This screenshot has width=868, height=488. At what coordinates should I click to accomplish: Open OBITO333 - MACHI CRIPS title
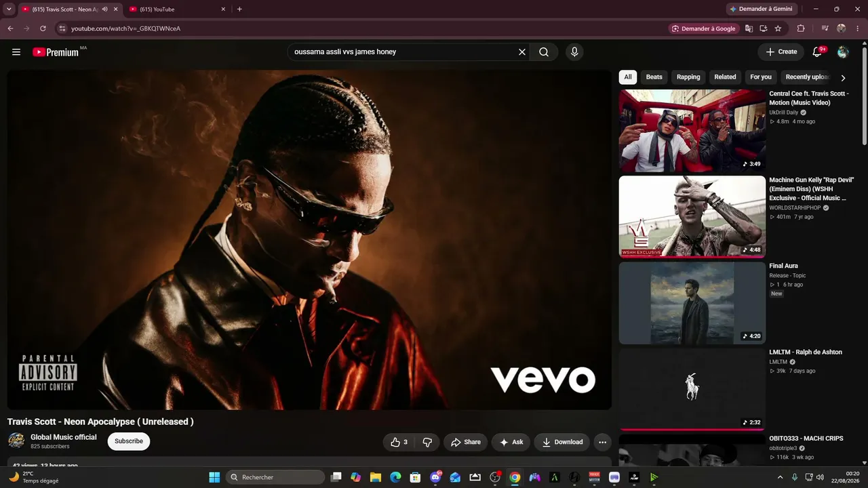click(806, 439)
